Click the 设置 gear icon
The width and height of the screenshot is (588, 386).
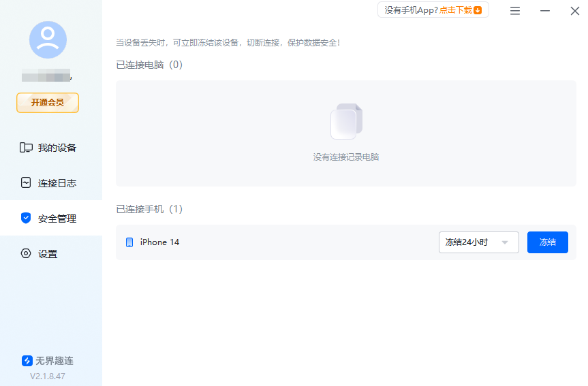[26, 254]
